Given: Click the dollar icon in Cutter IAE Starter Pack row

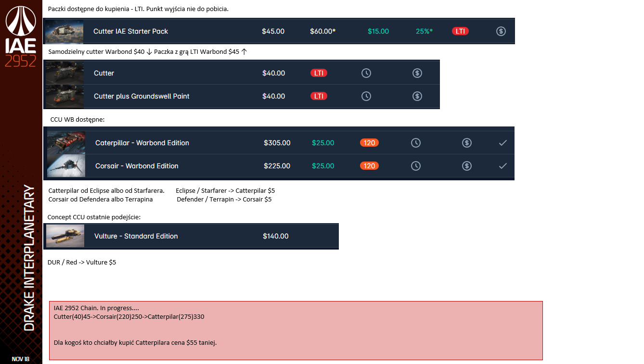Looking at the screenshot, I should pos(501,31).
